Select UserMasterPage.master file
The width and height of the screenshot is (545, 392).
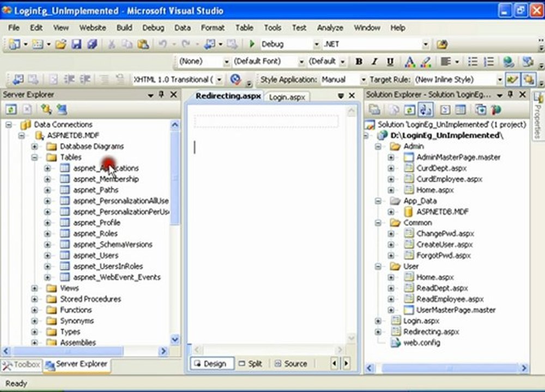pyautogui.click(x=456, y=310)
